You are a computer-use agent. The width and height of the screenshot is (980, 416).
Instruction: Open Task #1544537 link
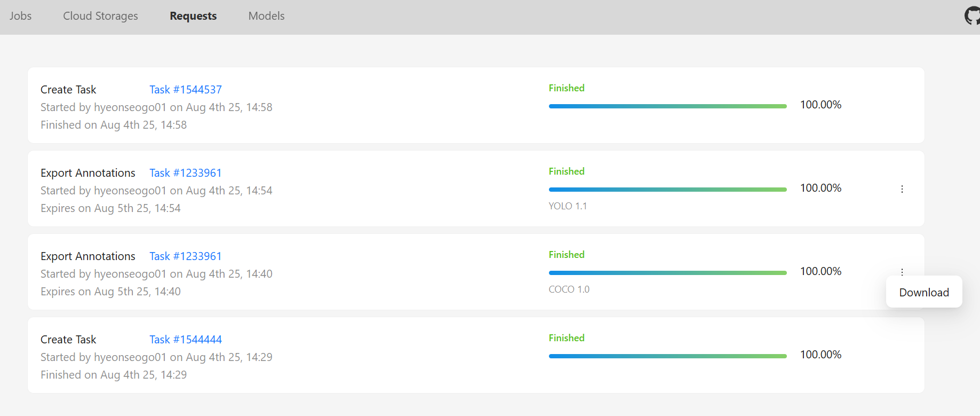tap(186, 90)
